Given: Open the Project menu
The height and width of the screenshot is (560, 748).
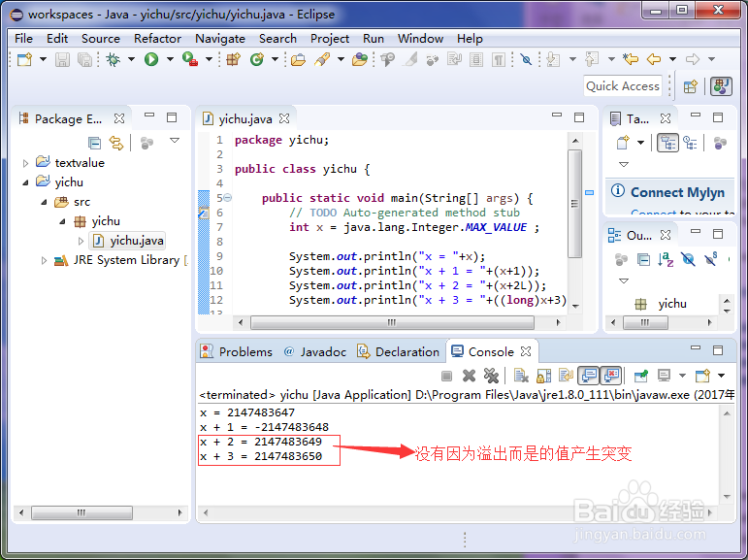Looking at the screenshot, I should click(x=330, y=39).
